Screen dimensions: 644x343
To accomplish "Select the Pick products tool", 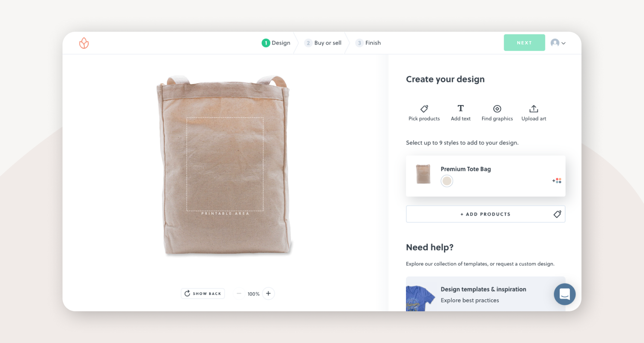I will point(424,112).
